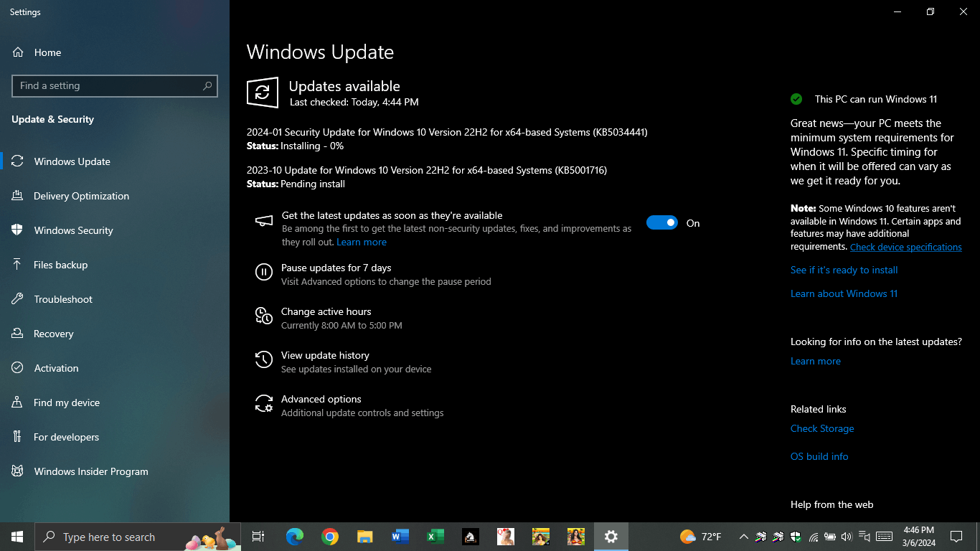Open Word from the taskbar
Image resolution: width=980 pixels, height=551 pixels.
coord(400,537)
